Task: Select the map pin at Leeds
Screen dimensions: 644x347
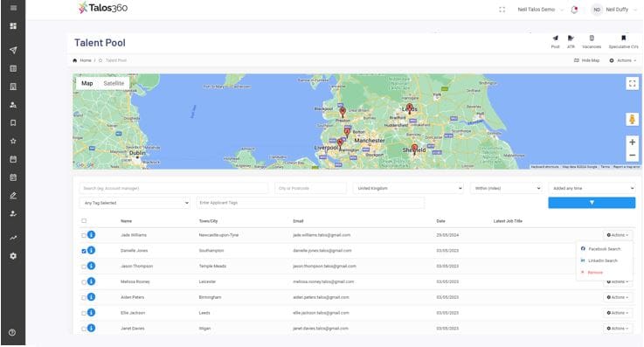Action: pyautogui.click(x=409, y=109)
